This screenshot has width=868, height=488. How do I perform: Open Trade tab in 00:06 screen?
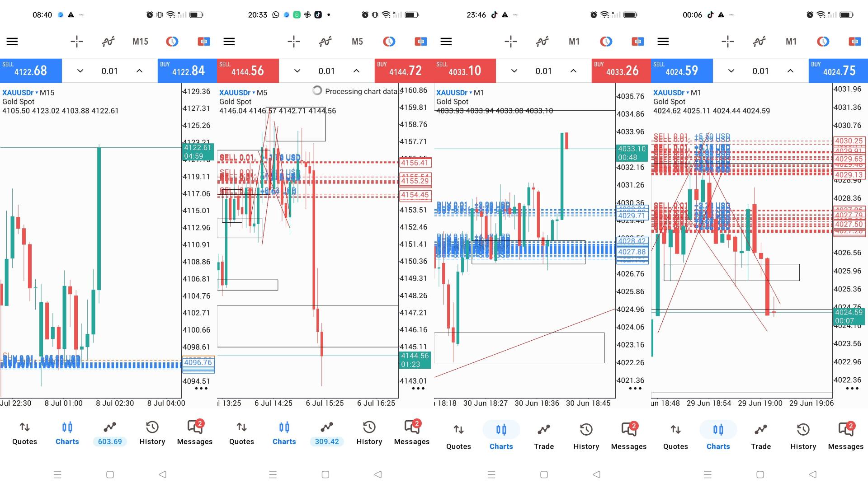click(x=761, y=436)
